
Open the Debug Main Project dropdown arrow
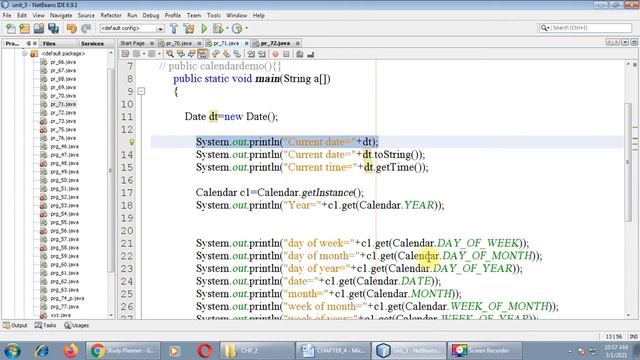227,28
